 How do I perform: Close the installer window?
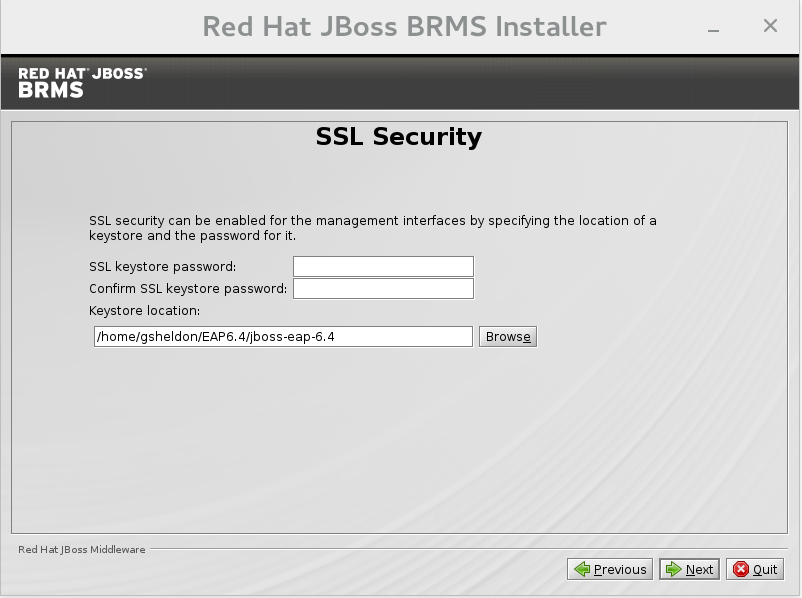[x=770, y=26]
